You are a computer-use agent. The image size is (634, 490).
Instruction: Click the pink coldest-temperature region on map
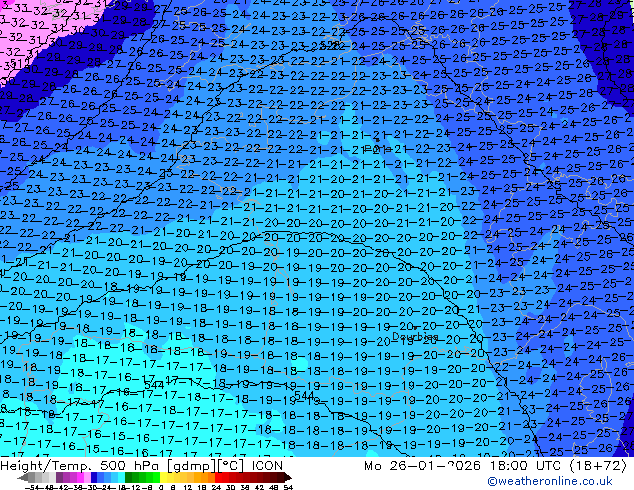pyautogui.click(x=32, y=28)
